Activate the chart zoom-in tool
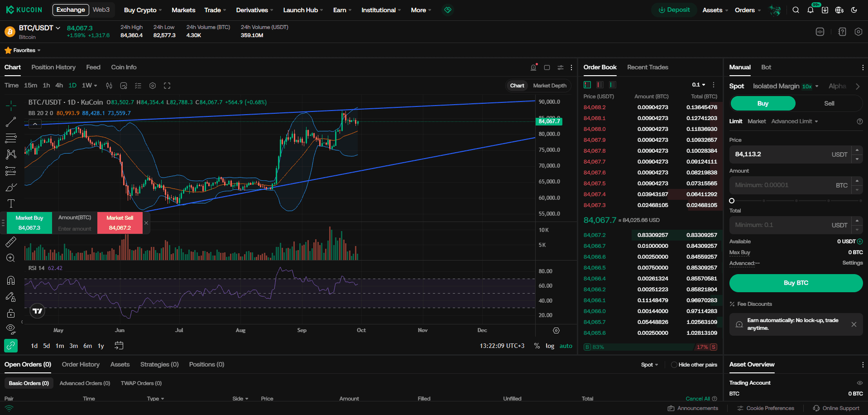The height and width of the screenshot is (415, 868). click(11, 258)
